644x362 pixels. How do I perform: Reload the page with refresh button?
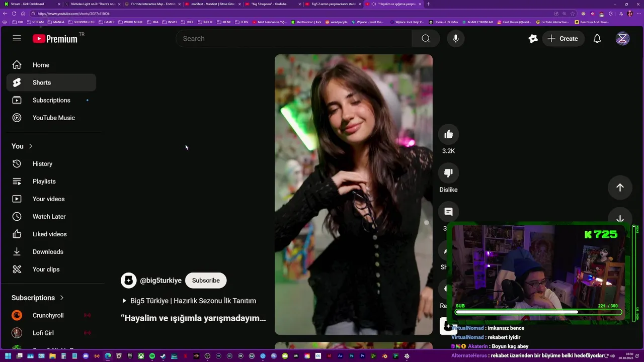(14, 14)
